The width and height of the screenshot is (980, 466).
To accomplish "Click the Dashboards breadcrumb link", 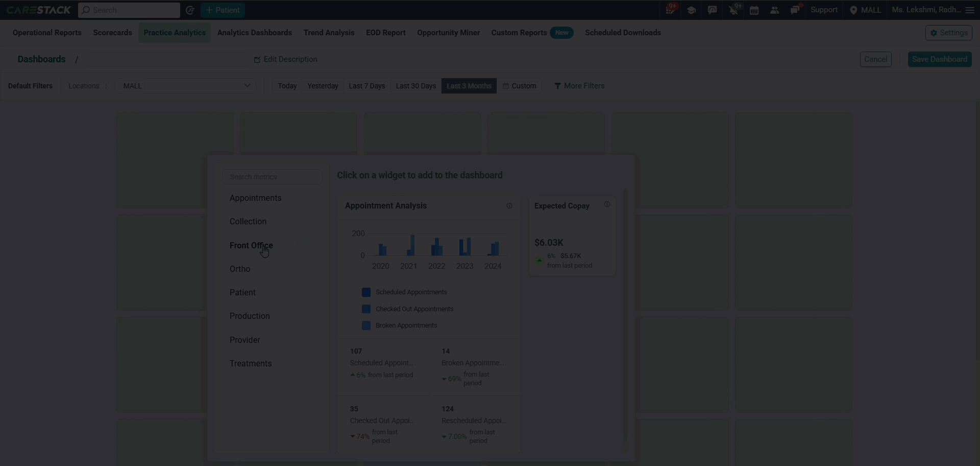I will coord(41,59).
